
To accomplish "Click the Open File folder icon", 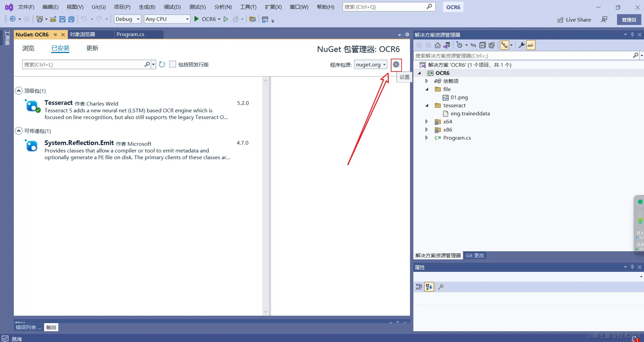I will (x=53, y=19).
